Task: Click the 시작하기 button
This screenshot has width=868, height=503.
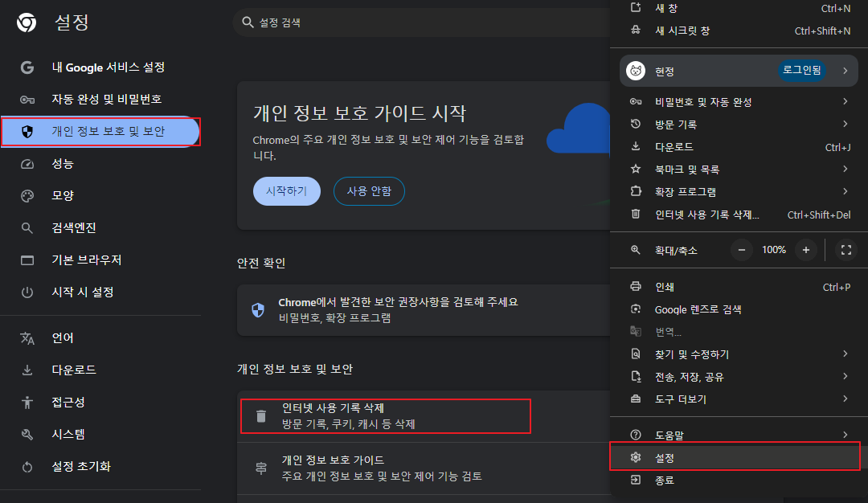Action: 286,191
